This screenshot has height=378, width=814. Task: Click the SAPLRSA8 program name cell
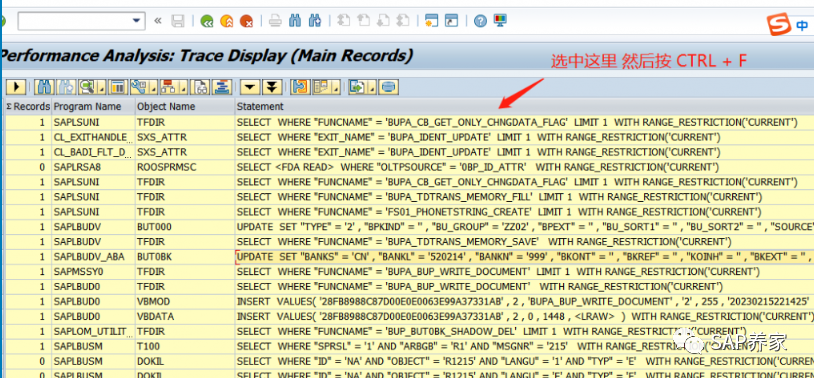click(93, 167)
